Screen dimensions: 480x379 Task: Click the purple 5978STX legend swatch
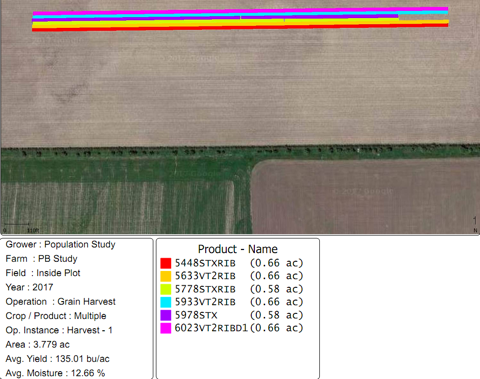(x=166, y=315)
